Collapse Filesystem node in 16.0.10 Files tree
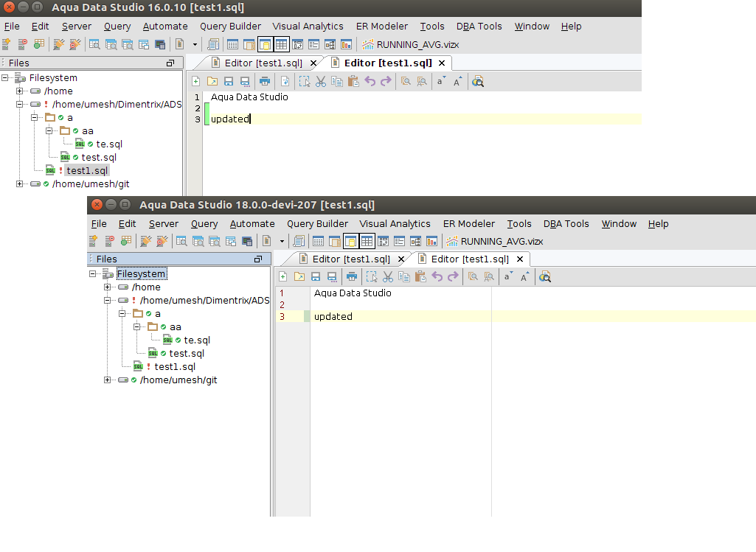The width and height of the screenshot is (756, 552). pos(5,77)
